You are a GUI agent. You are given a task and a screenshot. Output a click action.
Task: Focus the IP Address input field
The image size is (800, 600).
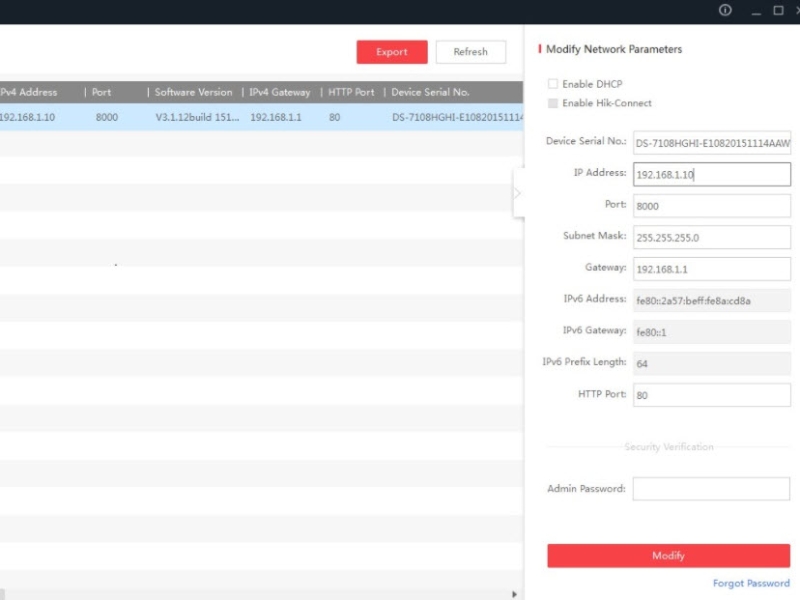click(711, 174)
